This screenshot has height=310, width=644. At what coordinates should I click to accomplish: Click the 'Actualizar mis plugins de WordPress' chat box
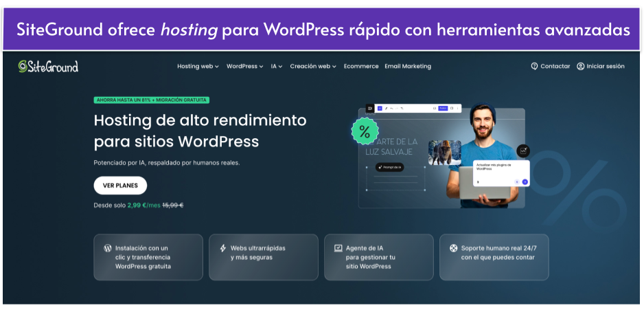pyautogui.click(x=501, y=173)
